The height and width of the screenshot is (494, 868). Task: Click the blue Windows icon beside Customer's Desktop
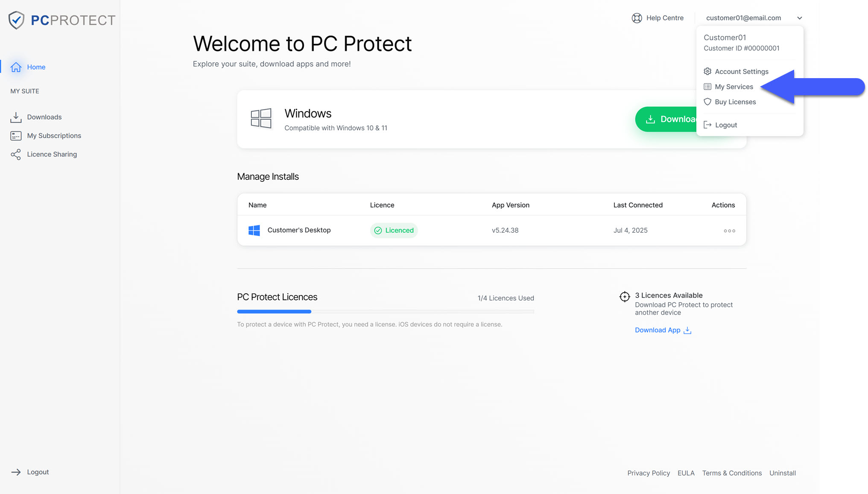254,231
